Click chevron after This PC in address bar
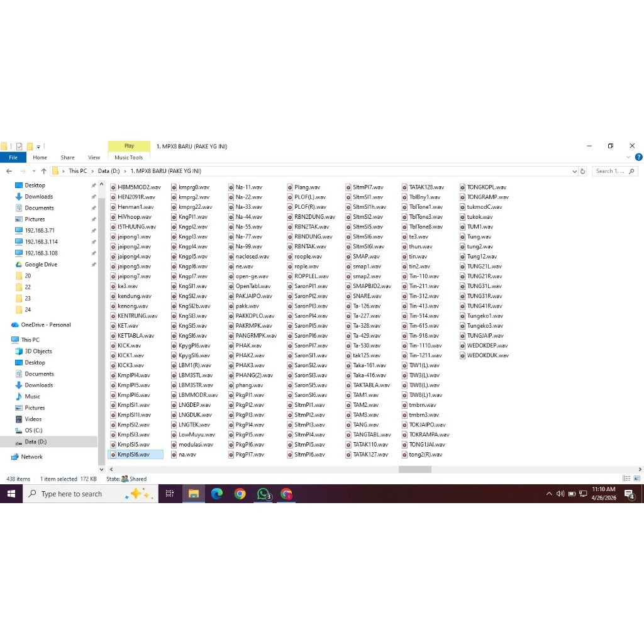 92,171
